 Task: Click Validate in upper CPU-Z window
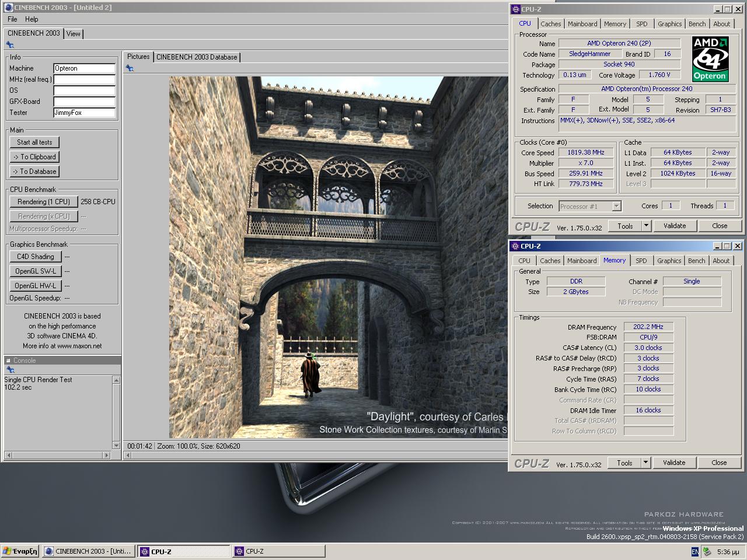pyautogui.click(x=675, y=226)
